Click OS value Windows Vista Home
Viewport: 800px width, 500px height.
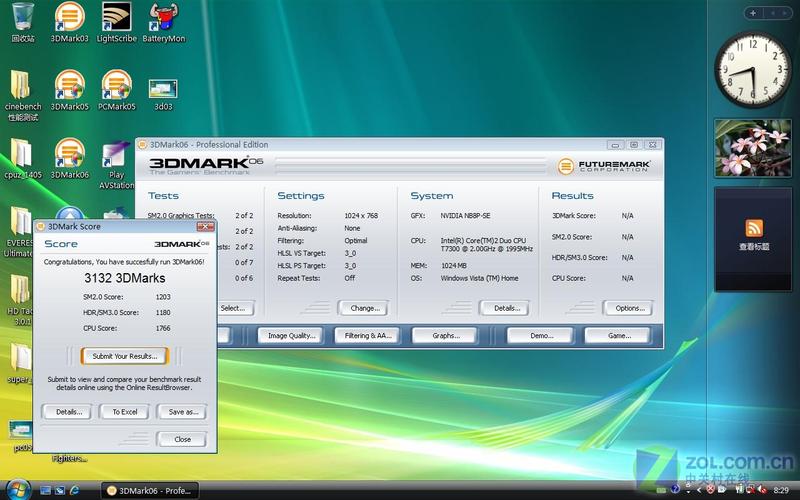[x=479, y=278]
